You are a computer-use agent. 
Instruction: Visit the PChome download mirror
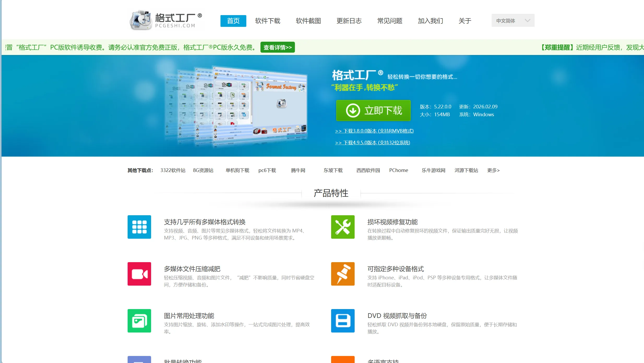398,170
